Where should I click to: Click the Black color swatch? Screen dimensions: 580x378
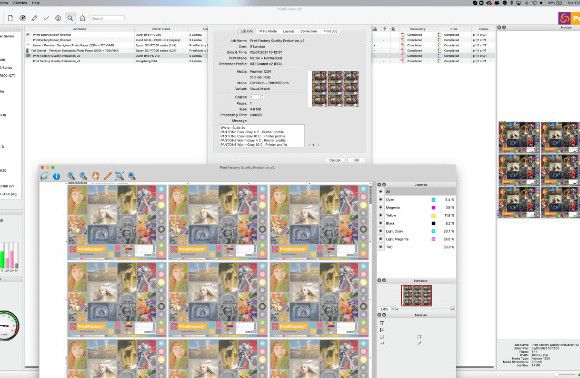tap(434, 223)
